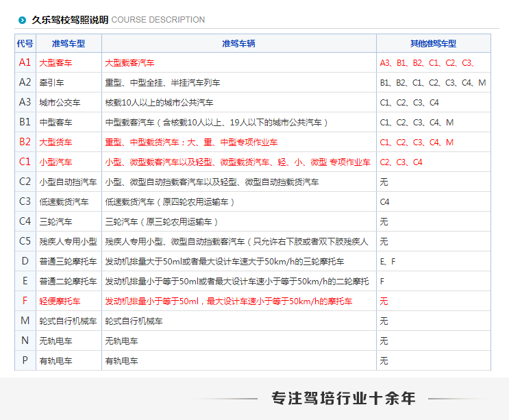This screenshot has height=420, width=509.
Task: Click the 大型货车 cell
Action: 69,142
